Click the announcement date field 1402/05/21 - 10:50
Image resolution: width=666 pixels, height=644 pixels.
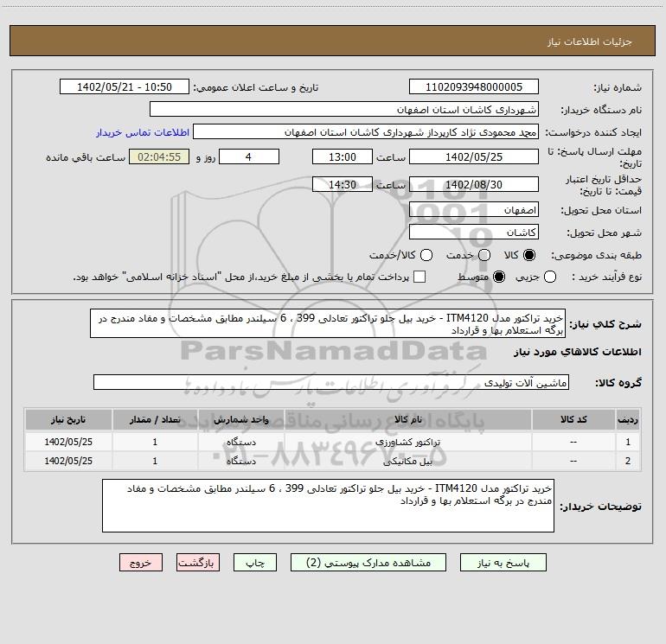click(x=125, y=87)
